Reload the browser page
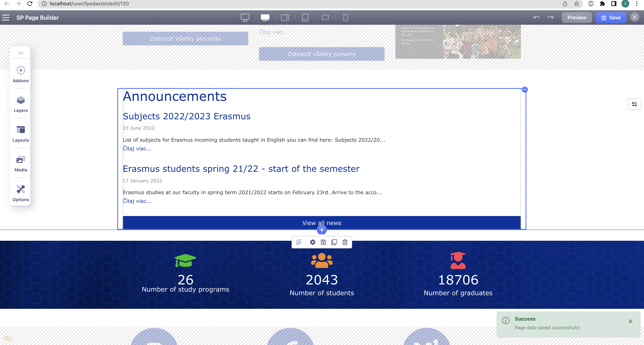 (x=30, y=4)
